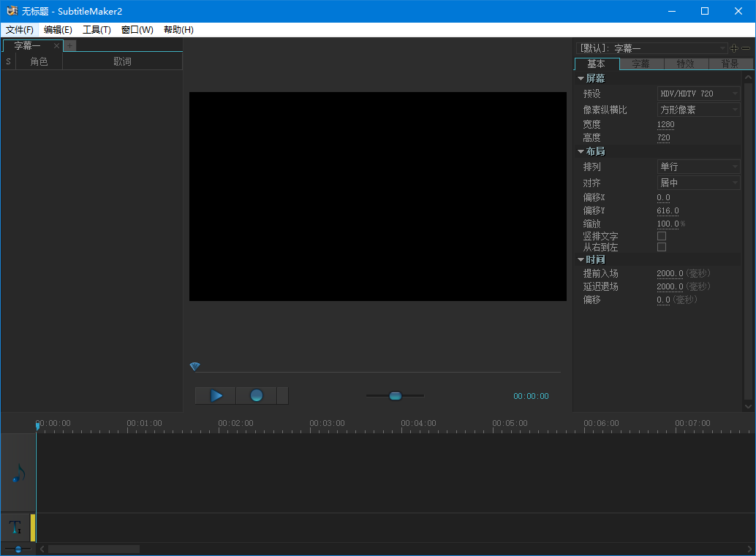
Task: Close the 字幕一 subtitle tab
Action: tap(57, 46)
